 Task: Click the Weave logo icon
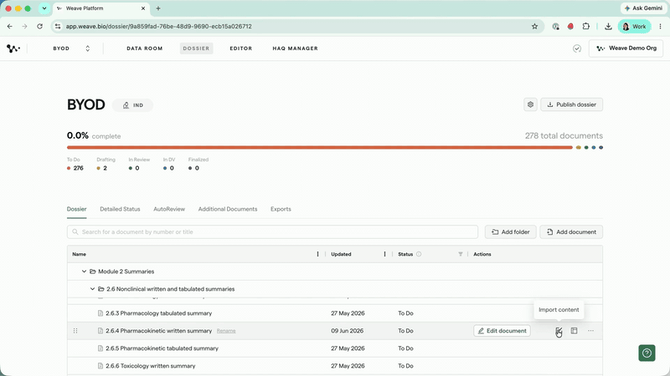pyautogui.click(x=13, y=48)
